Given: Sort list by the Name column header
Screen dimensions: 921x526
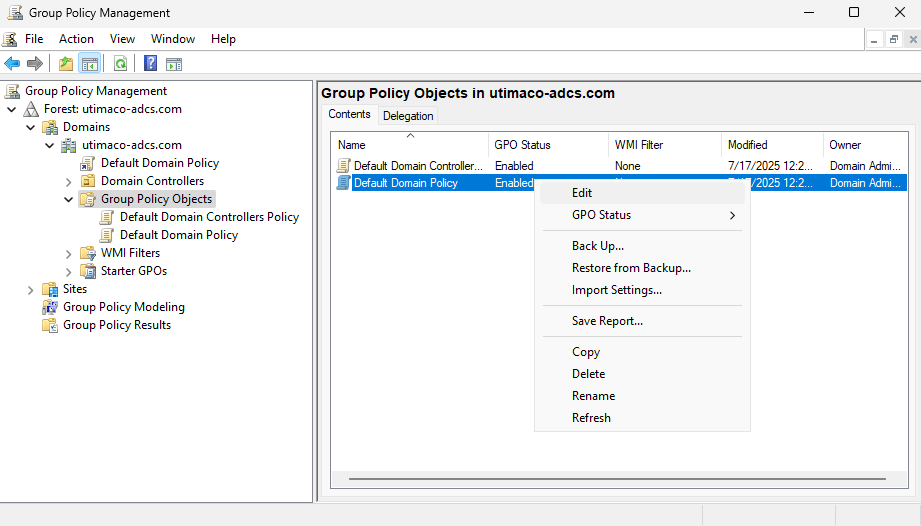Looking at the screenshot, I should click(410, 145).
